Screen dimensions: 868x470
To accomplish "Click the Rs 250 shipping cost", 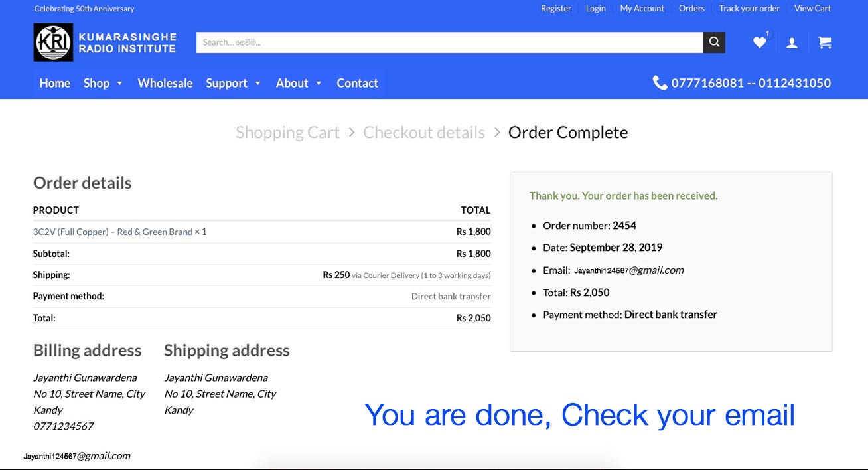I will coord(336,275).
